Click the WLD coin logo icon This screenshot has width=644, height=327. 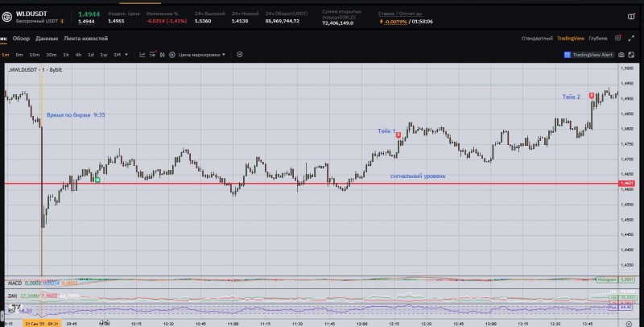(x=7, y=17)
